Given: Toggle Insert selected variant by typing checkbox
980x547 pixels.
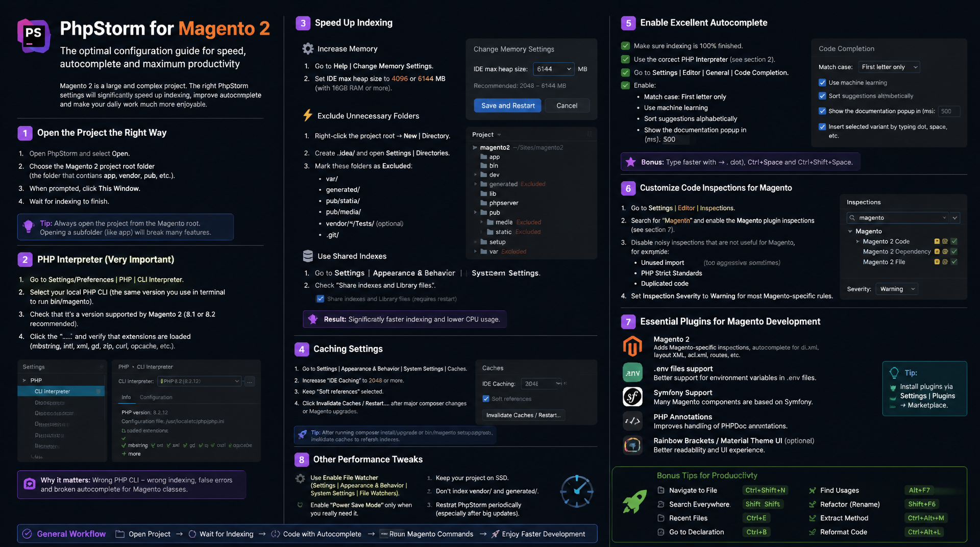Looking at the screenshot, I should click(822, 127).
